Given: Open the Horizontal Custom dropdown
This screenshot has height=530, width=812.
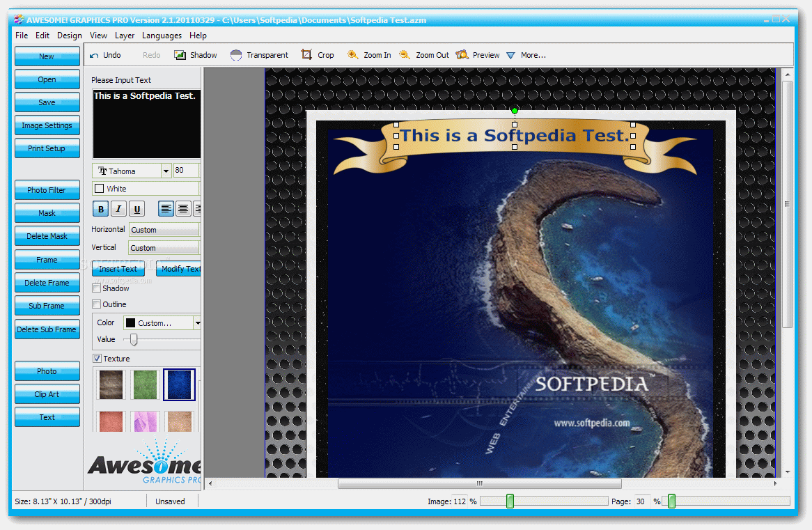Looking at the screenshot, I should tap(164, 230).
